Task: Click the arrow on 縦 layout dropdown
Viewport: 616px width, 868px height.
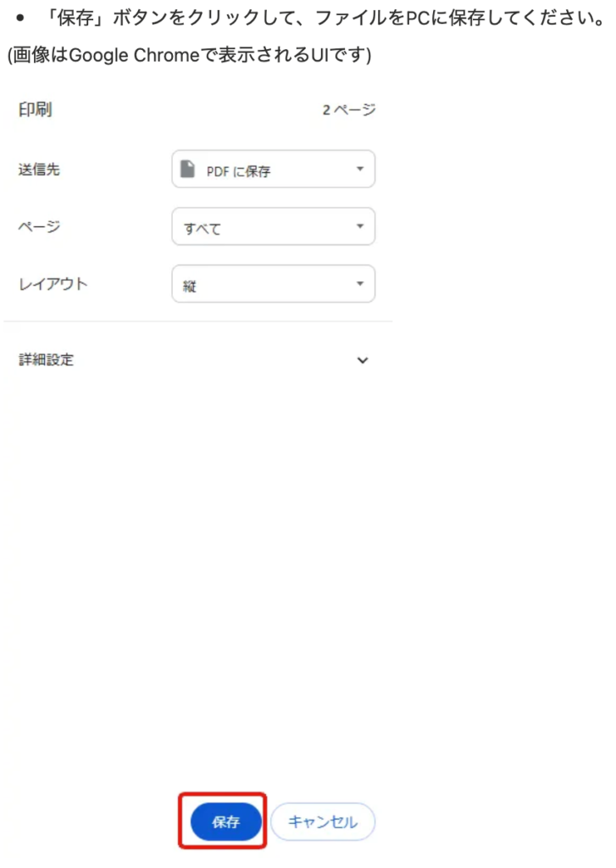Action: click(x=360, y=284)
